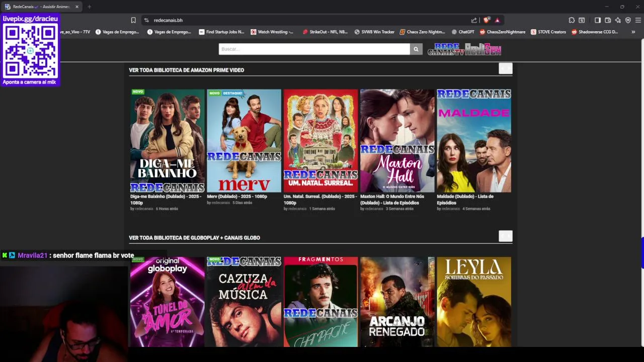This screenshot has height=362, width=644.
Task: Open Túnel do Amor poster
Action: point(168,302)
